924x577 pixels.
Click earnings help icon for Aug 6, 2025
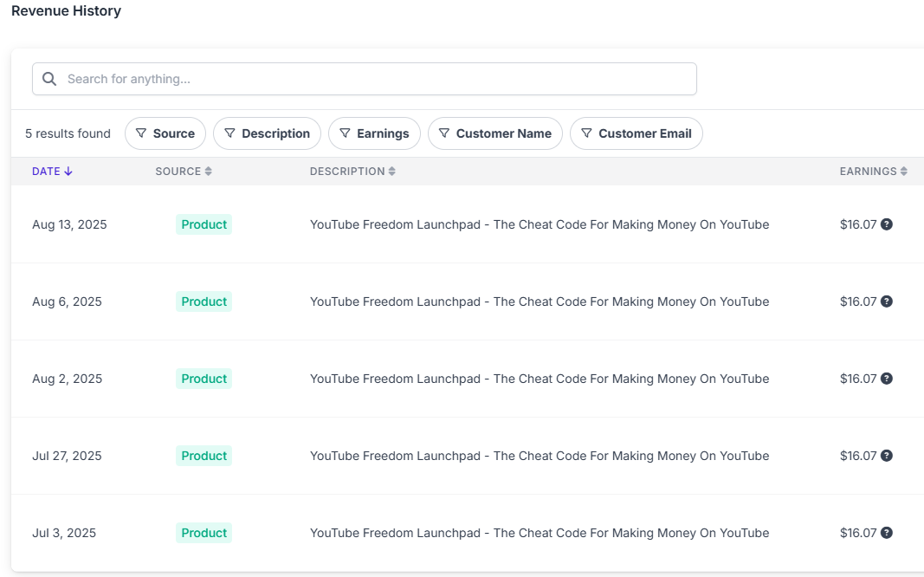click(x=886, y=301)
